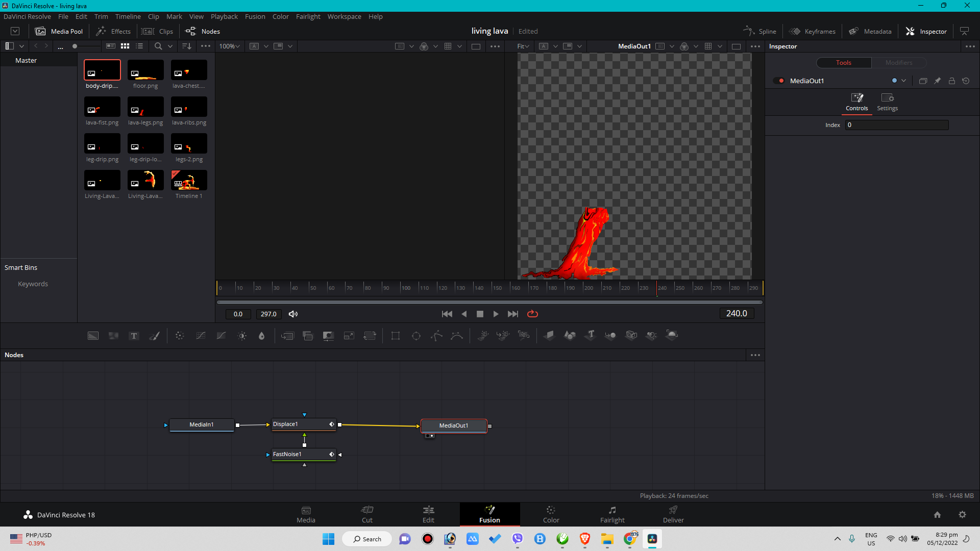Add a Fast Noise tool from toolbar
The width and height of the screenshot is (980, 551).
(113, 336)
